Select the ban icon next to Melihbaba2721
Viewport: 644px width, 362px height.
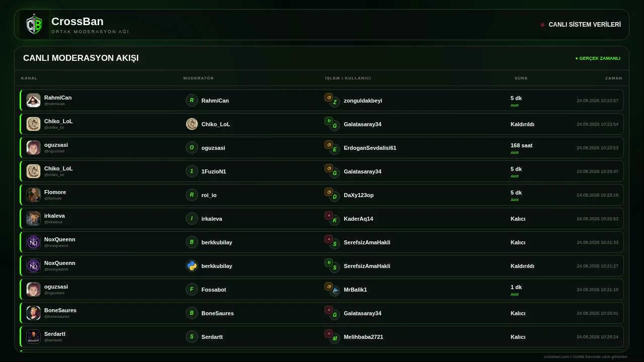[329, 334]
